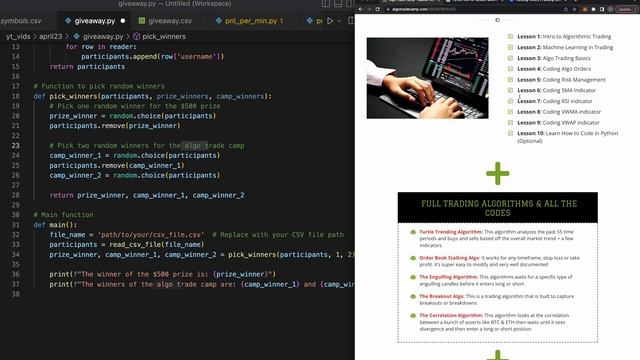The image size is (640, 360).
Task: Go forward in the browser
Action: coord(369,9)
